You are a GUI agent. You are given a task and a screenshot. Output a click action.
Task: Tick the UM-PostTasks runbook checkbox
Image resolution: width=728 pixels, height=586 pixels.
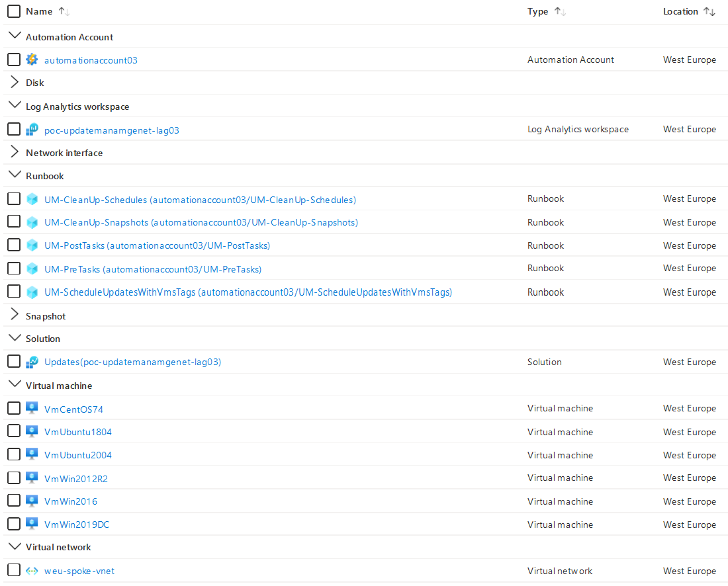click(x=14, y=245)
